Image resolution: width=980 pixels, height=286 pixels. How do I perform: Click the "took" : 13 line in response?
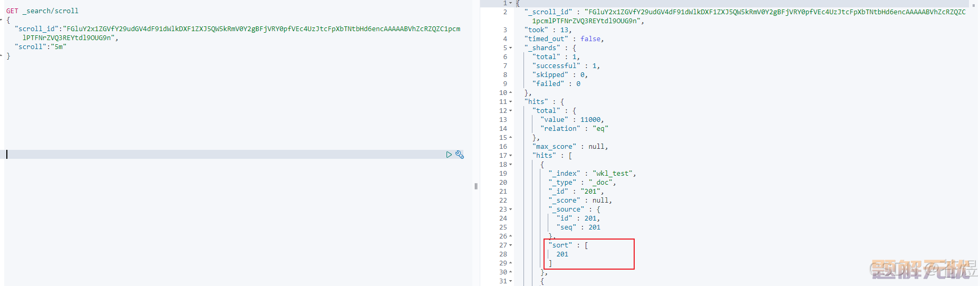pos(548,30)
